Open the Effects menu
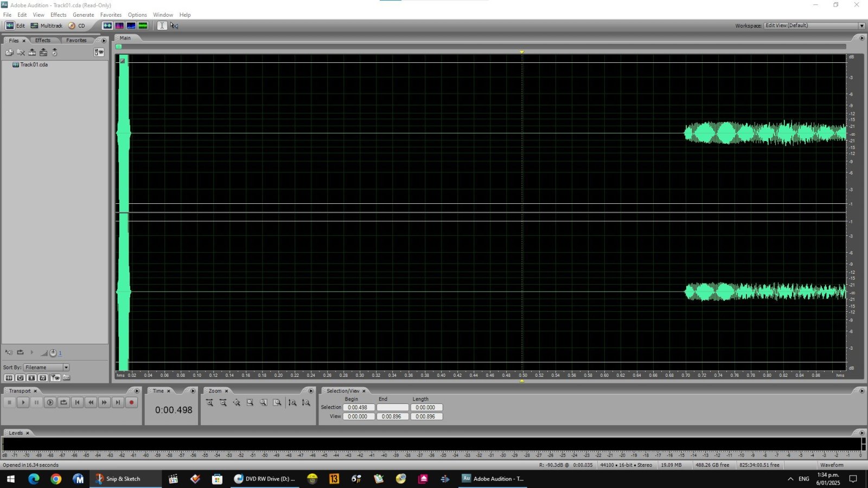 click(x=58, y=15)
